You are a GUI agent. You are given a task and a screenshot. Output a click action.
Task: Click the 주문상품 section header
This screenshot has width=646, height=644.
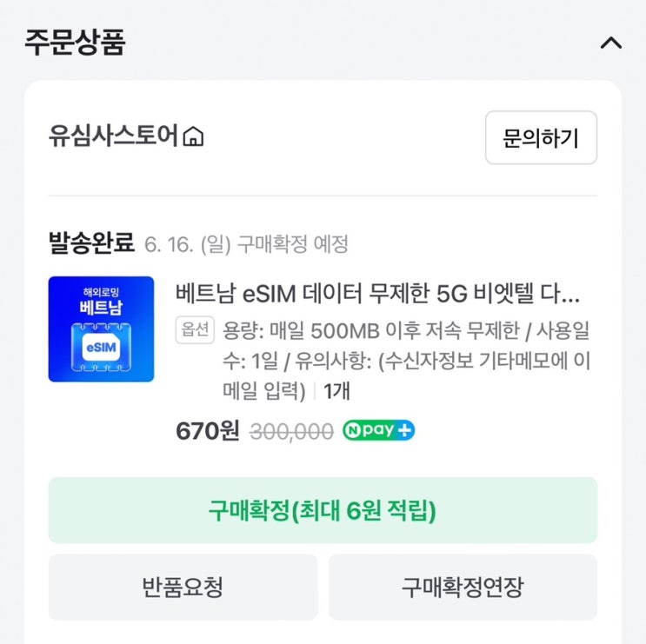(x=75, y=42)
